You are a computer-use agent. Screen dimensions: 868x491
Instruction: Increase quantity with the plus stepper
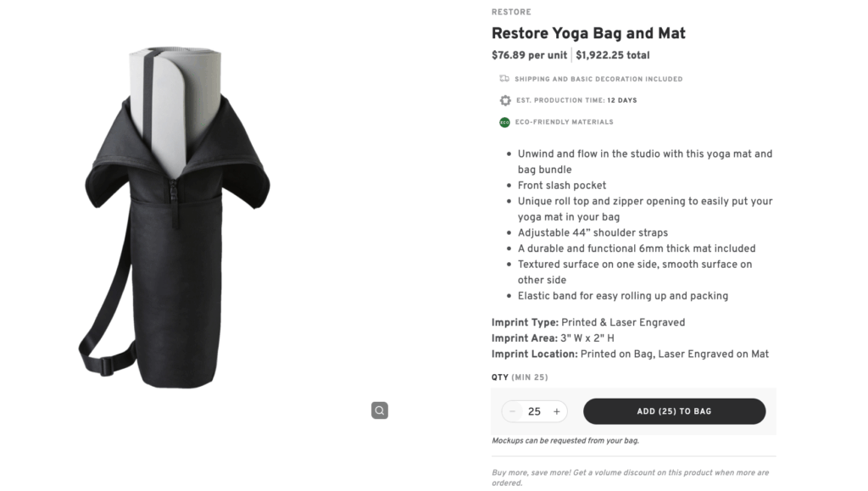557,411
